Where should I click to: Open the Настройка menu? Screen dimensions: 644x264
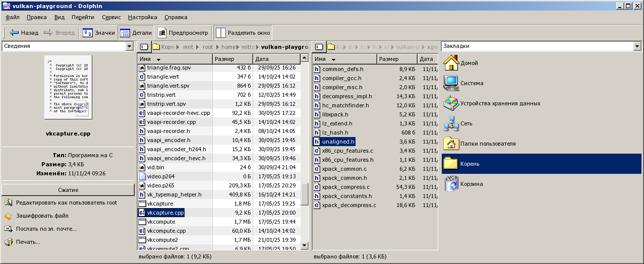tap(142, 17)
